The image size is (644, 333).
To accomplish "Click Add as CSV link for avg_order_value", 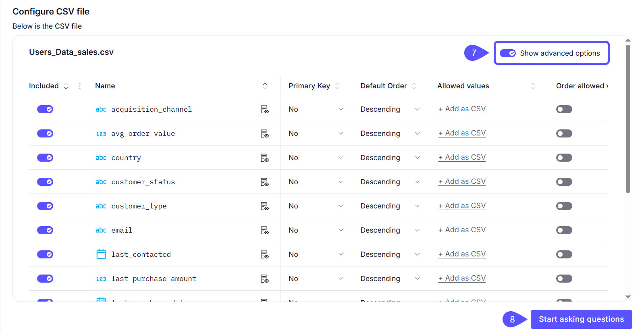I will click(462, 133).
